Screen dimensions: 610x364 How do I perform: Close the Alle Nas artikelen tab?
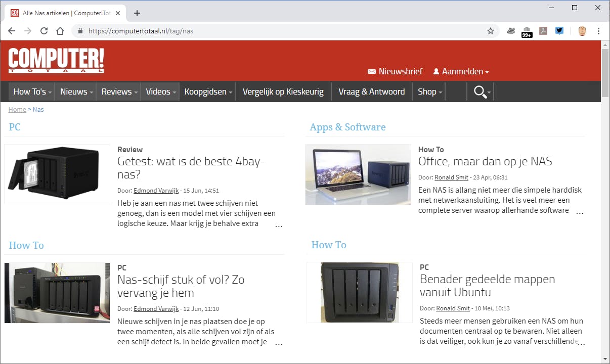pos(118,13)
